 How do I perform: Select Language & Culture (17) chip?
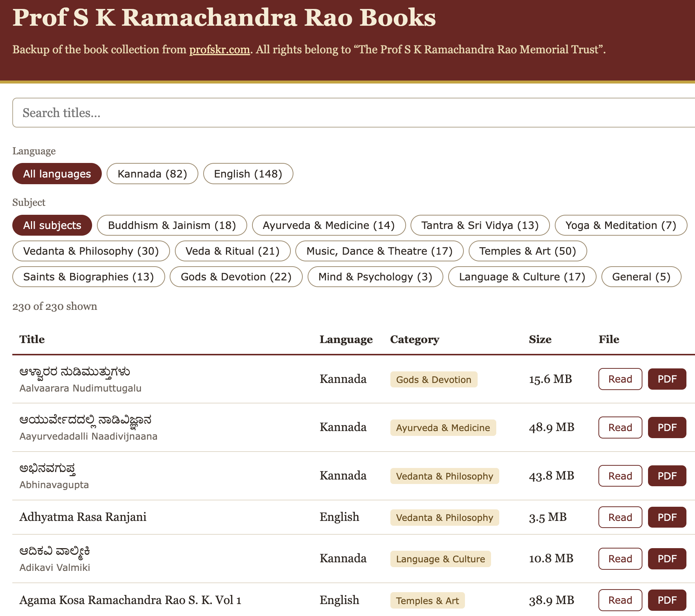tap(522, 277)
